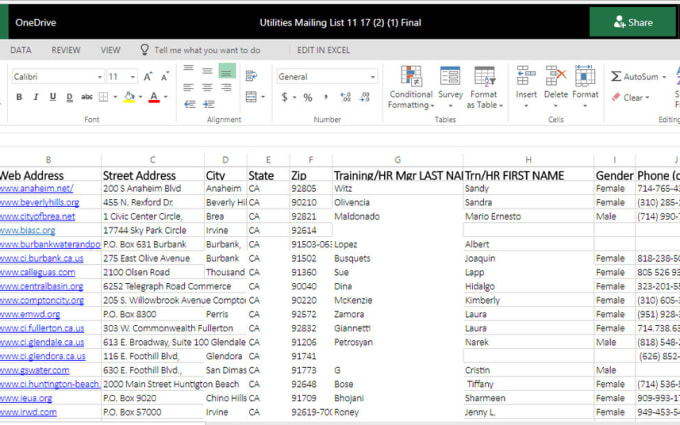Select column C header
Screen dimensions: 680x425
pos(153,160)
